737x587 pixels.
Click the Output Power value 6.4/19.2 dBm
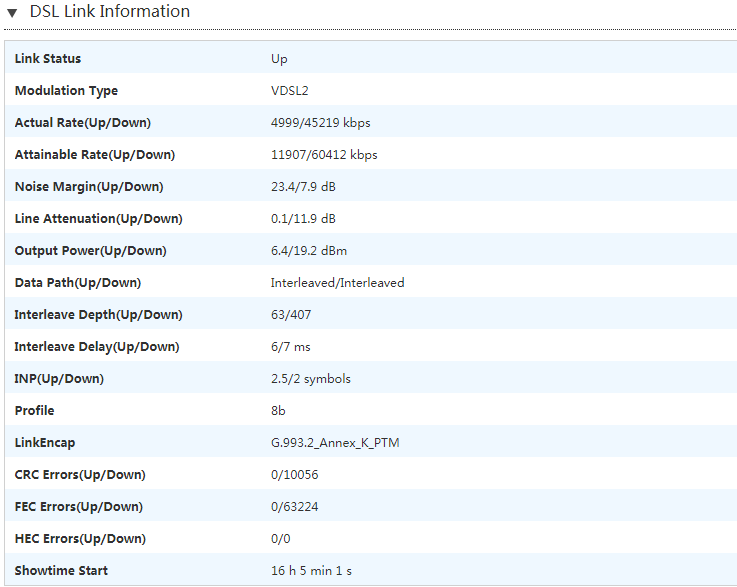click(x=308, y=251)
